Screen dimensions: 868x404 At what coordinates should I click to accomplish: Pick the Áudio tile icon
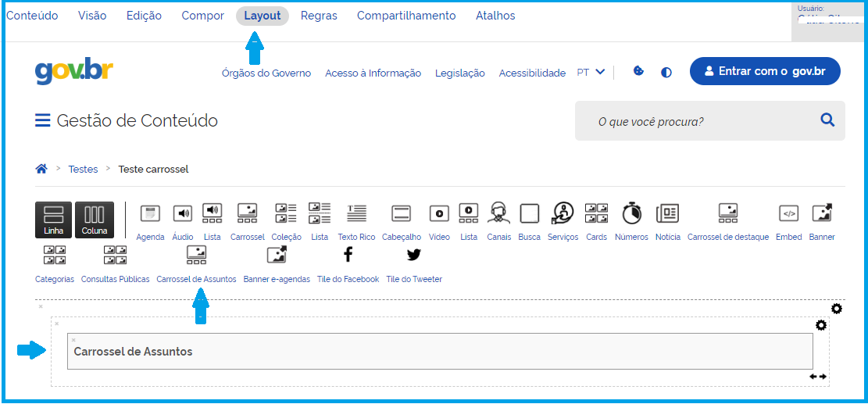183,213
